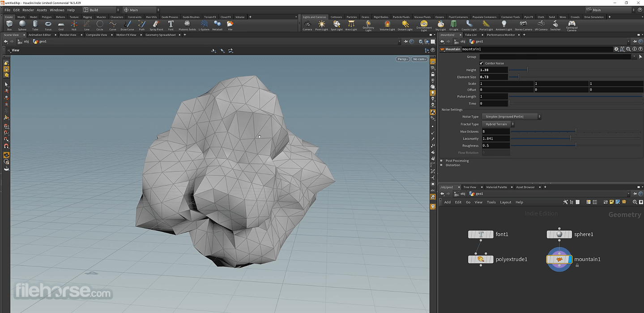Open the File menu
Screen dimensions: 644x313
click(7, 10)
